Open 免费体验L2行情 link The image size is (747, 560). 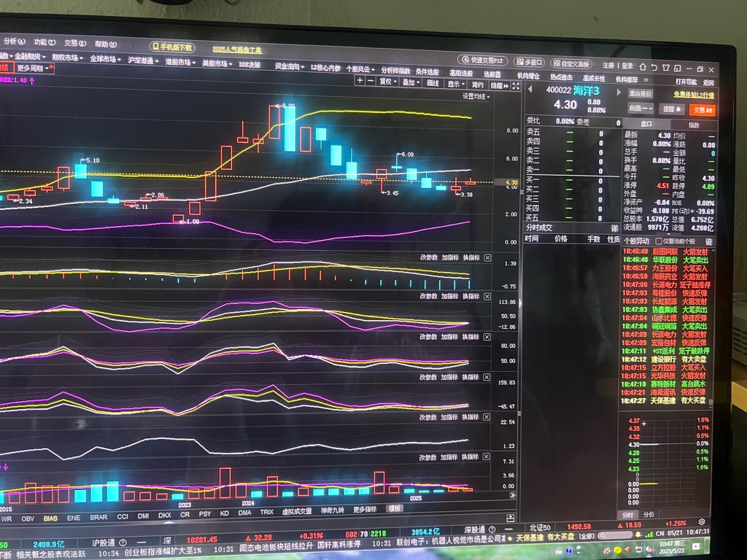click(694, 95)
